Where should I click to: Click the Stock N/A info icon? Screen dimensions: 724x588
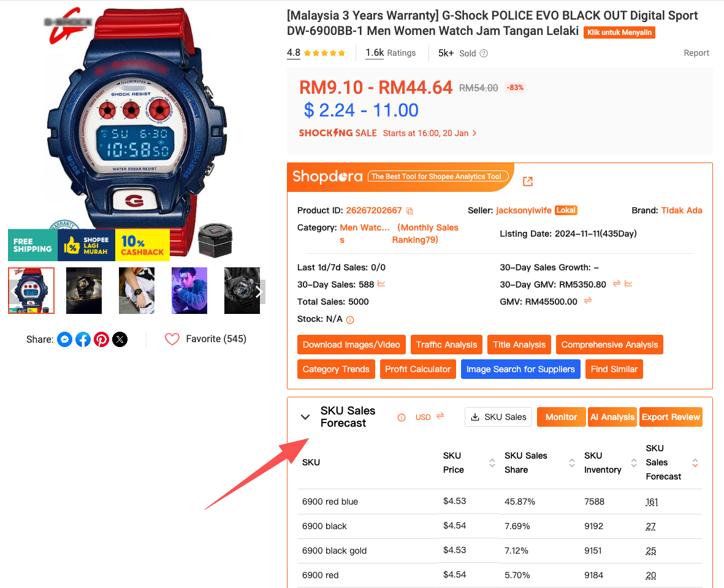coord(350,319)
